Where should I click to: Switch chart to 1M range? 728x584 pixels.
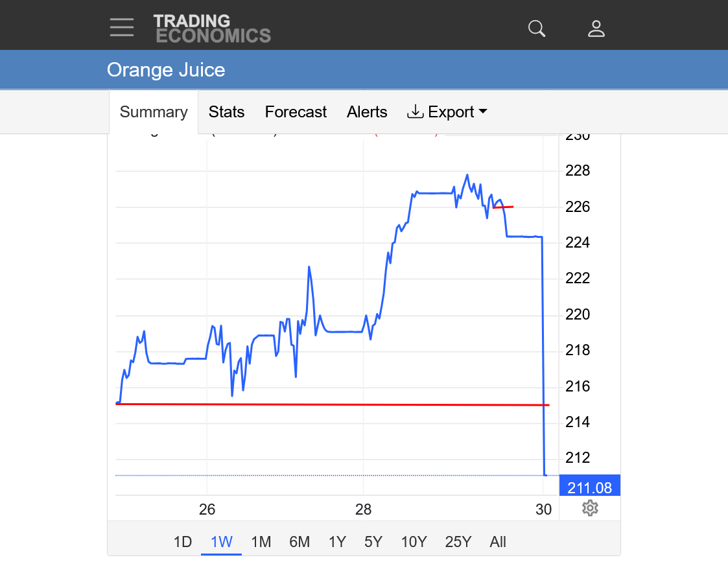point(261,542)
